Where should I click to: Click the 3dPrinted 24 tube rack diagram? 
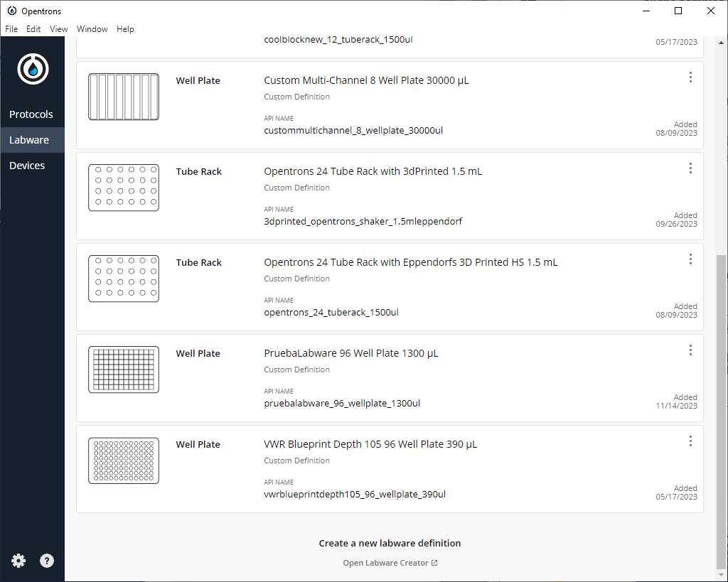pos(124,188)
